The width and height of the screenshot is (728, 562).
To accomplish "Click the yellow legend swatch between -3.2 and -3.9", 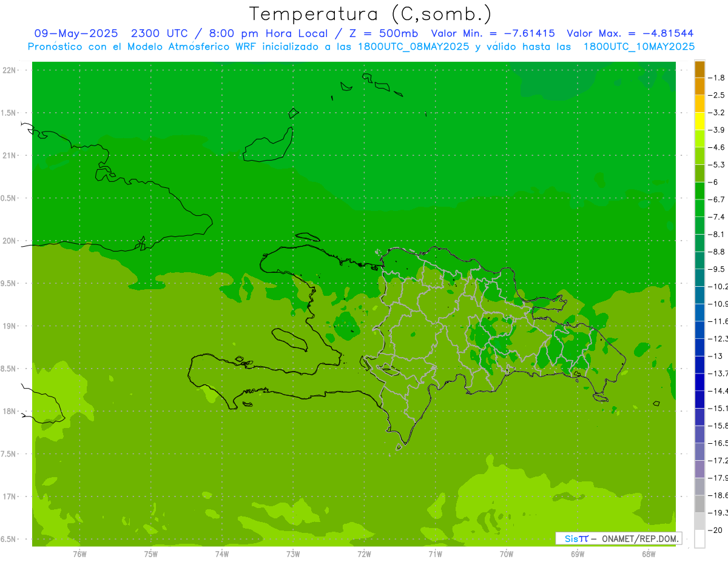I will [699, 121].
